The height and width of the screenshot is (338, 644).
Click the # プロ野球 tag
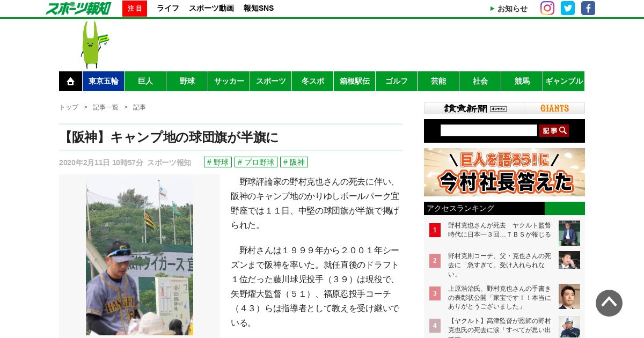pos(256,162)
